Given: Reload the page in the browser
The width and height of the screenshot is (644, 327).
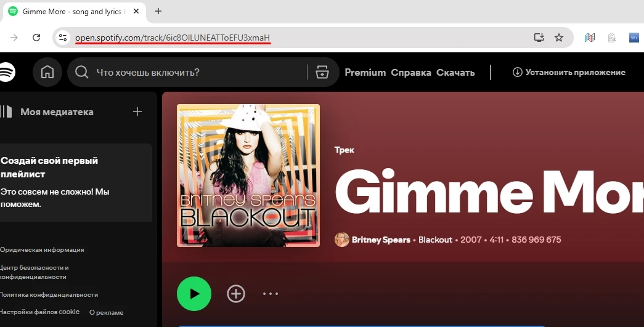Looking at the screenshot, I should point(36,38).
